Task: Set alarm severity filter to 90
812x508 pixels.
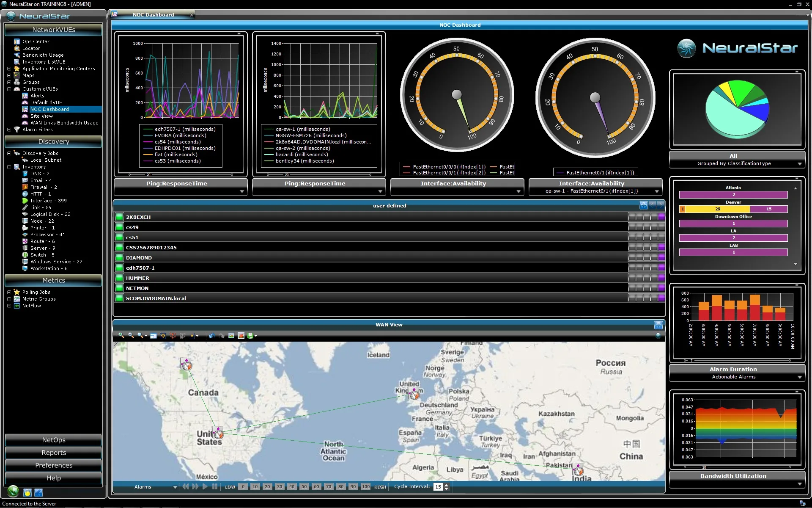Action: [353, 487]
